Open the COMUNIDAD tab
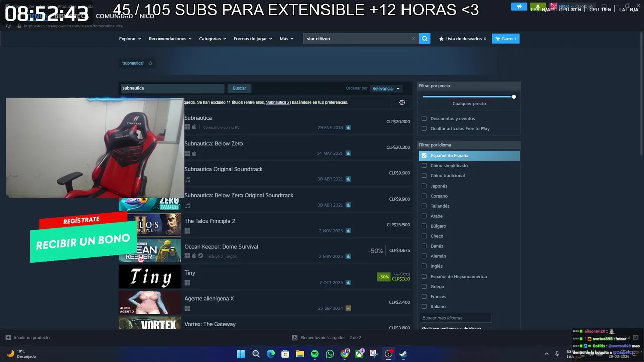Screen dimensions: 644x362 (114, 16)
